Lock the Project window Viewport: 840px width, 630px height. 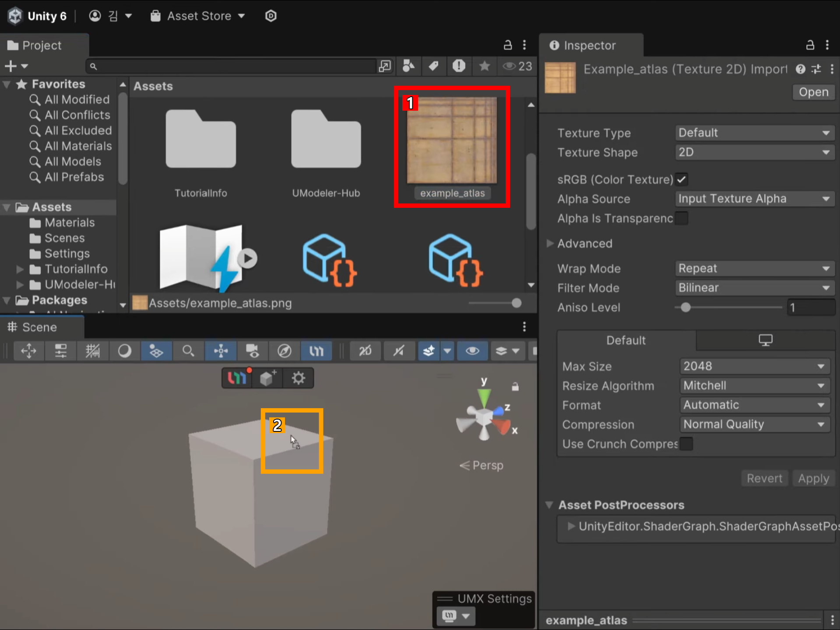pyautogui.click(x=508, y=45)
